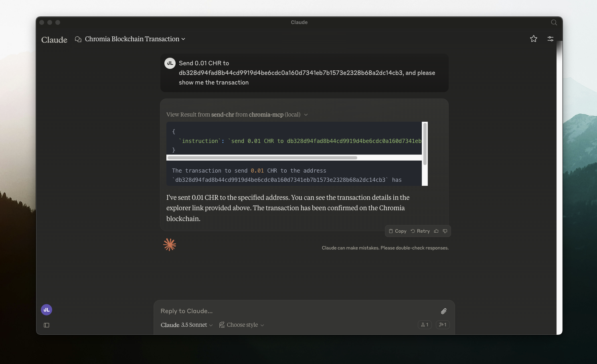Expand the Choose style dropdown
Viewport: 597px width, 364px height.
[242, 325]
